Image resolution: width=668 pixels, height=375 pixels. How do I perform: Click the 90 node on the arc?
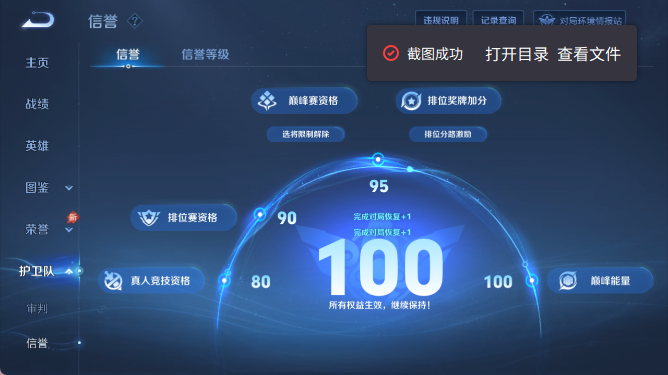(260, 214)
